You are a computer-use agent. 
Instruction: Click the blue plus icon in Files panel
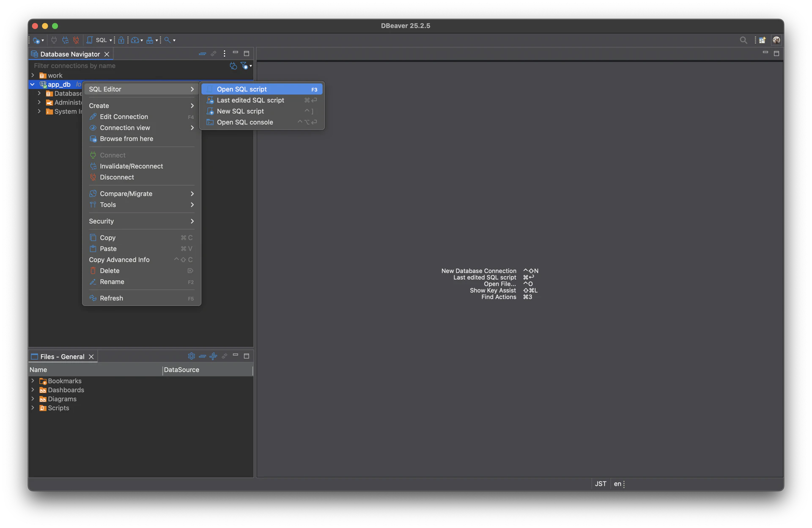[x=213, y=356]
